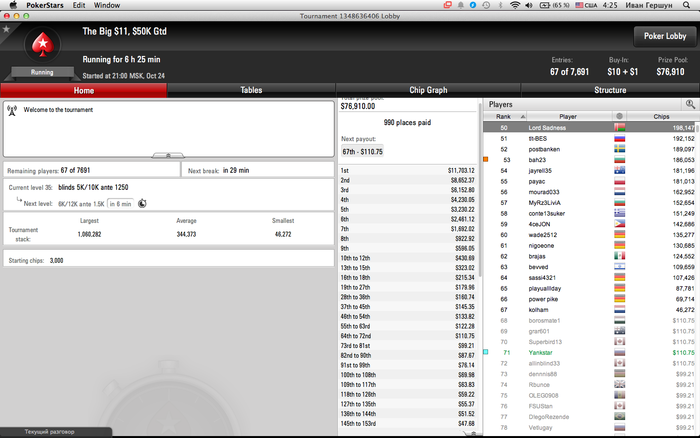Switch to the Home tab
The width and height of the screenshot is (700, 438).
83,90
